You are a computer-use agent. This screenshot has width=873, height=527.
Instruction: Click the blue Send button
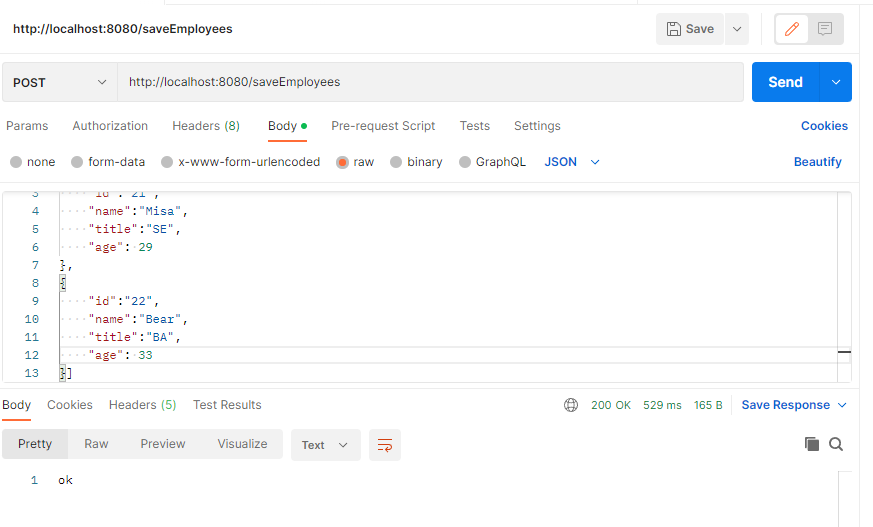[785, 82]
